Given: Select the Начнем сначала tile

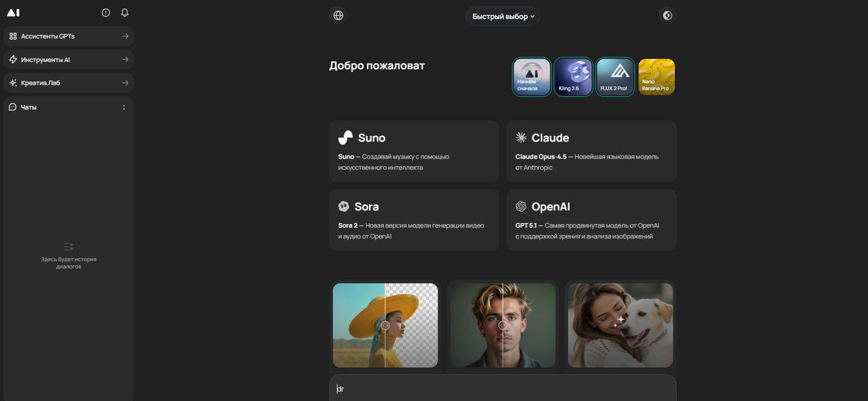Looking at the screenshot, I should click(532, 77).
